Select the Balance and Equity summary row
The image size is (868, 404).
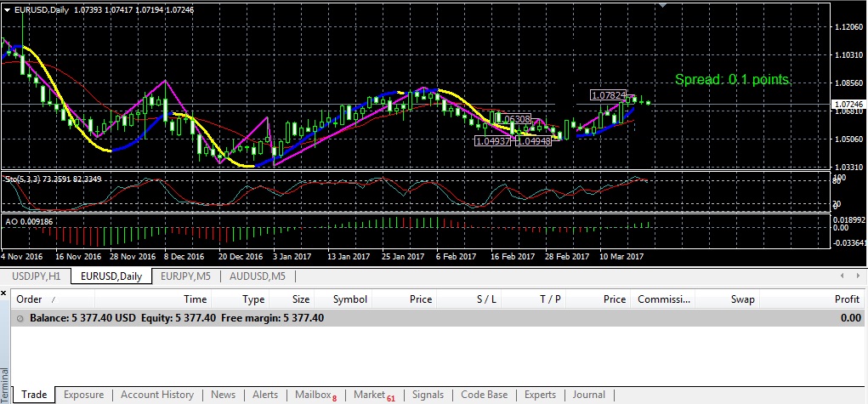pos(425,317)
